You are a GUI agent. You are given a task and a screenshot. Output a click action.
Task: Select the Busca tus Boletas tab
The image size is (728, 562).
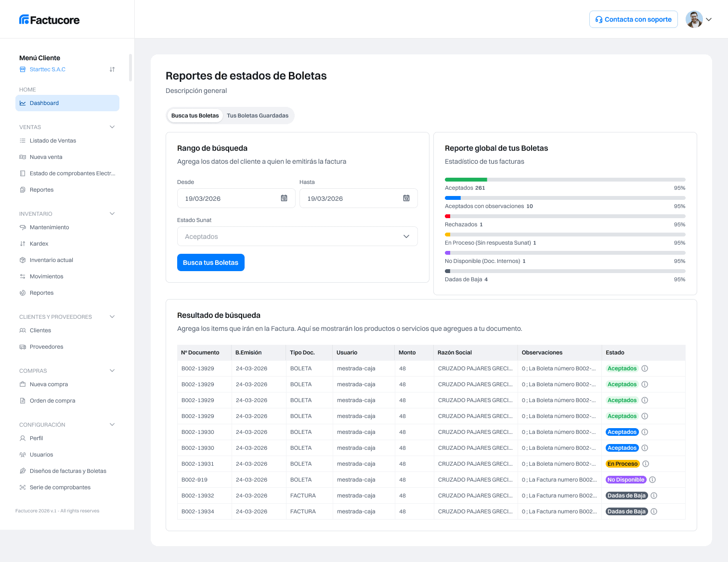tap(195, 116)
